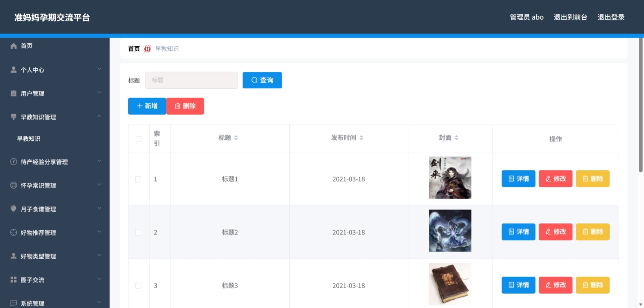Screen dimensions: 644x308
Task: Click the home icon beside 首页 in sidebar
Action: pyautogui.click(x=14, y=46)
